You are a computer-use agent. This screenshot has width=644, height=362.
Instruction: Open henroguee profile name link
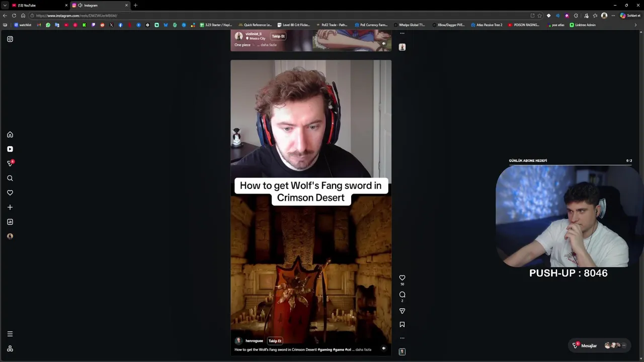tap(254, 341)
